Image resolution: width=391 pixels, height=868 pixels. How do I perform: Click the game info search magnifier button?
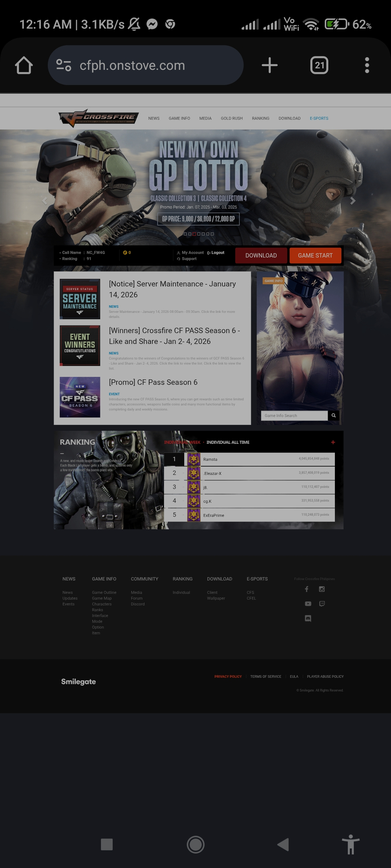click(333, 415)
